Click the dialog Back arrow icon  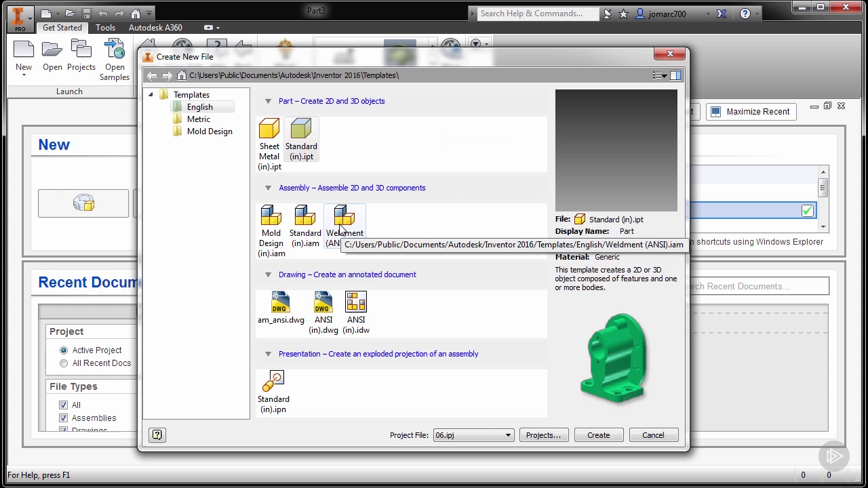(x=152, y=75)
